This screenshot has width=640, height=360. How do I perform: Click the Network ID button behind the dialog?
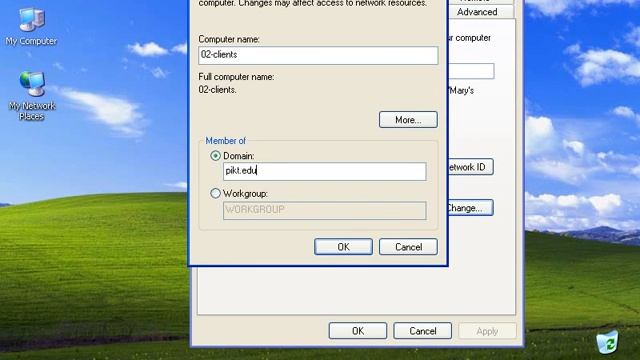tap(471, 167)
